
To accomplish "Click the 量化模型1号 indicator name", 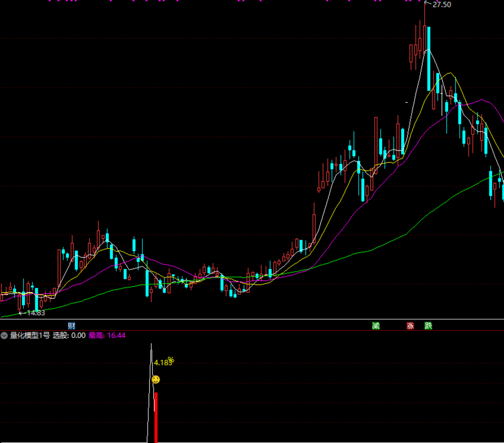I will pos(30,336).
